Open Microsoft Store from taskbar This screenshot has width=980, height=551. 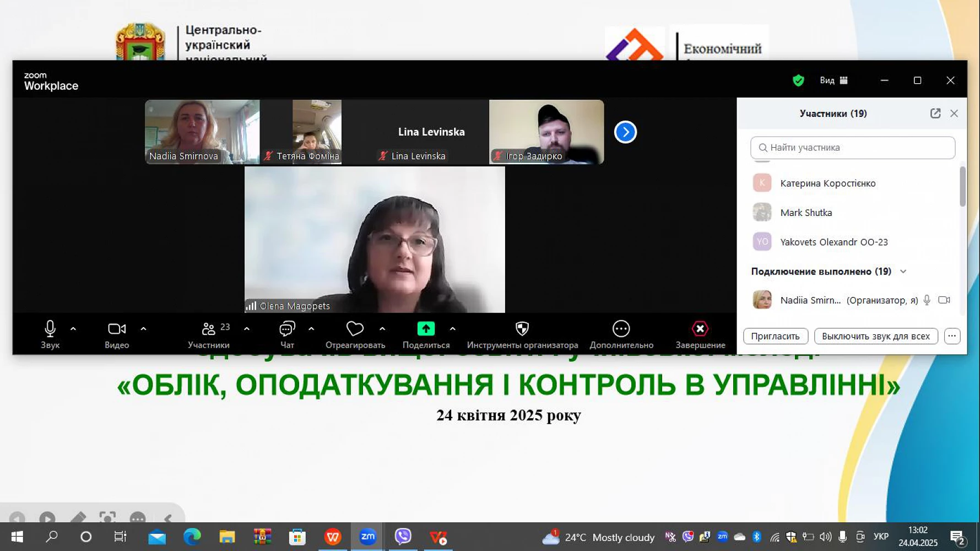pos(297,537)
